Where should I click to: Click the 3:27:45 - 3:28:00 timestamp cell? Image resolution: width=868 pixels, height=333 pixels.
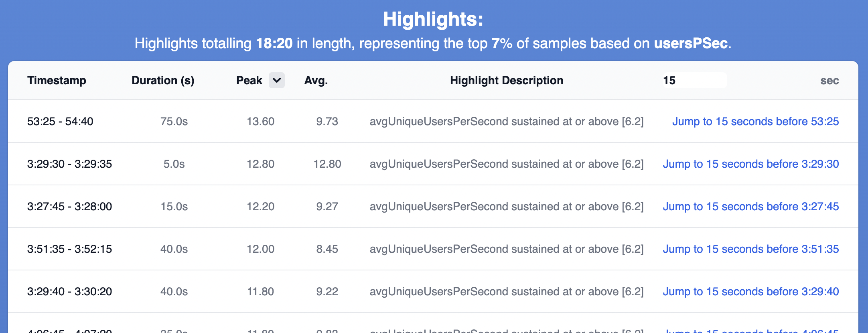click(x=69, y=206)
